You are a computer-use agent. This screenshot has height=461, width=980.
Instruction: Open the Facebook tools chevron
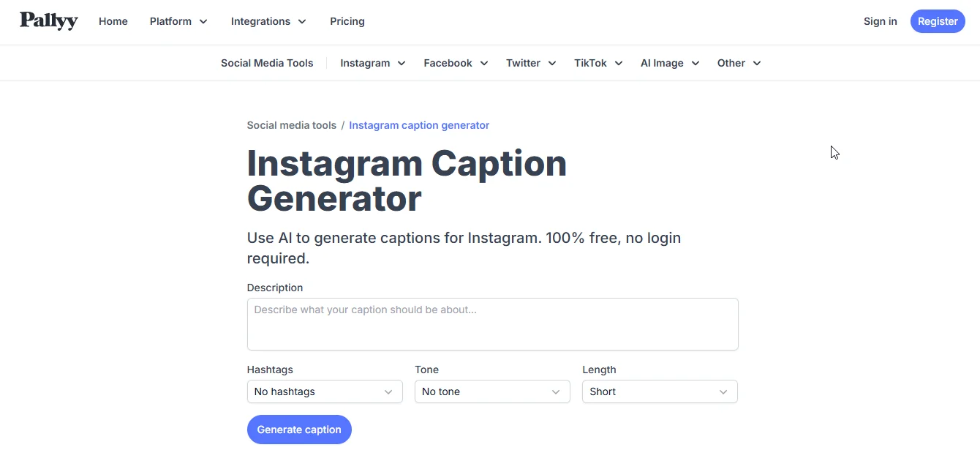point(484,63)
